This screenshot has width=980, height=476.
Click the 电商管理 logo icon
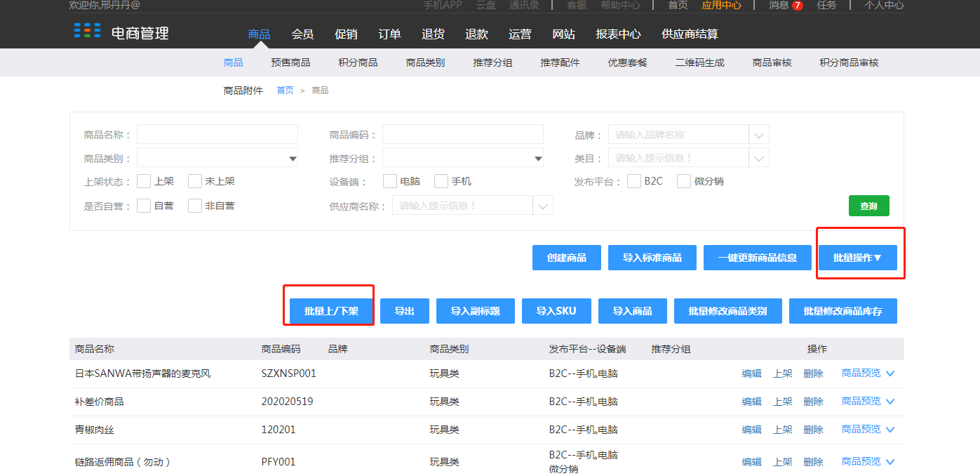point(88,30)
